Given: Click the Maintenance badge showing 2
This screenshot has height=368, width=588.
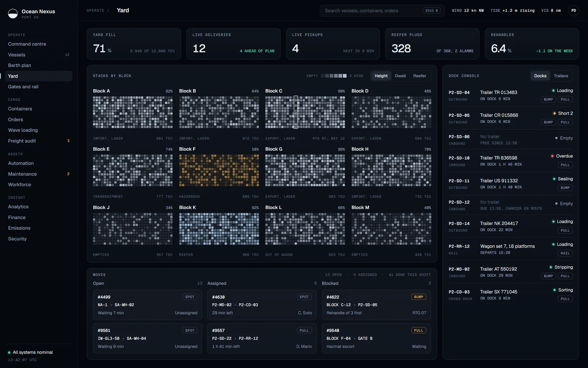Looking at the screenshot, I should tap(68, 174).
